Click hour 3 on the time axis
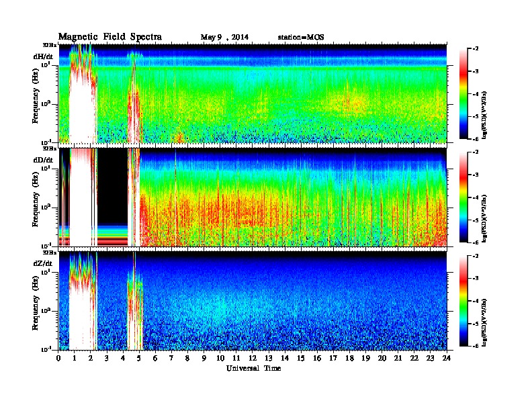 click(107, 359)
